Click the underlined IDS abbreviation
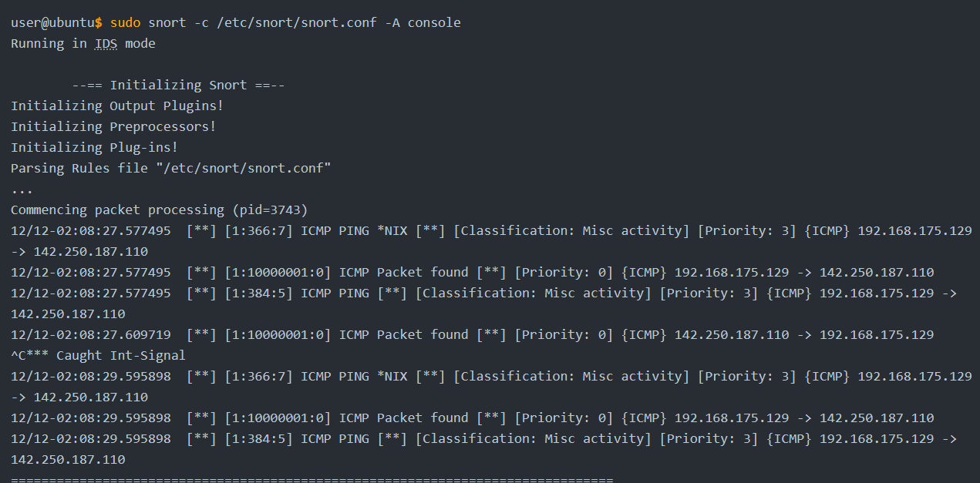This screenshot has height=483, width=980. [x=106, y=43]
